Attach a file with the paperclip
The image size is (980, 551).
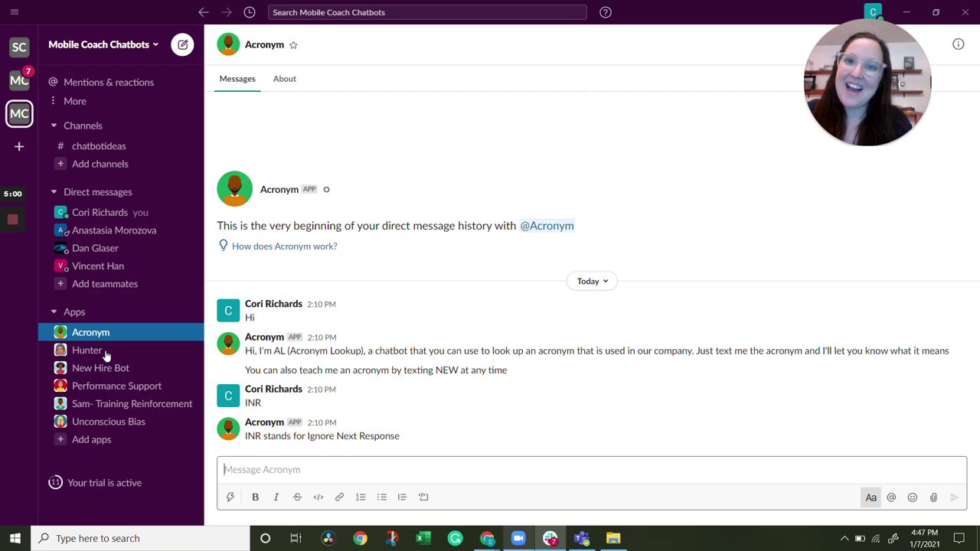(933, 497)
